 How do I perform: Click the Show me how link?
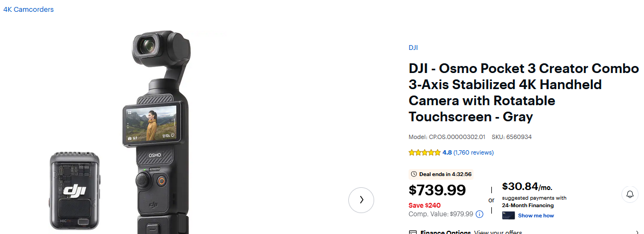[x=535, y=216]
